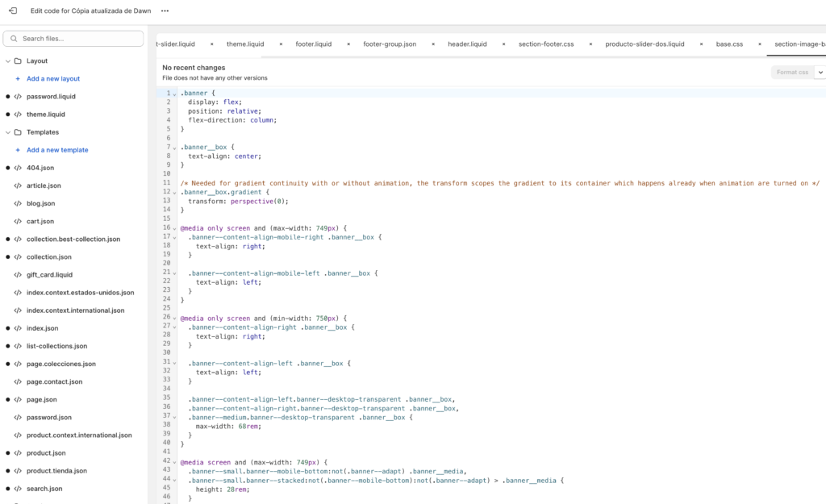Close the header.liquid tab
826x504 pixels.
click(x=503, y=44)
